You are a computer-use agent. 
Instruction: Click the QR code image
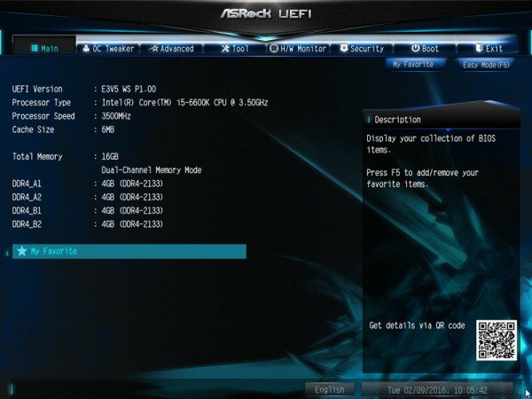[497, 340]
